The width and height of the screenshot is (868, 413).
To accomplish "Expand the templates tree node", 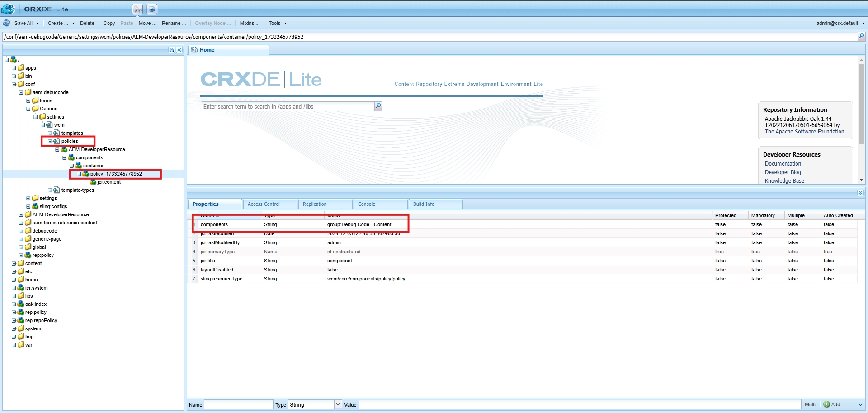I will click(50, 133).
